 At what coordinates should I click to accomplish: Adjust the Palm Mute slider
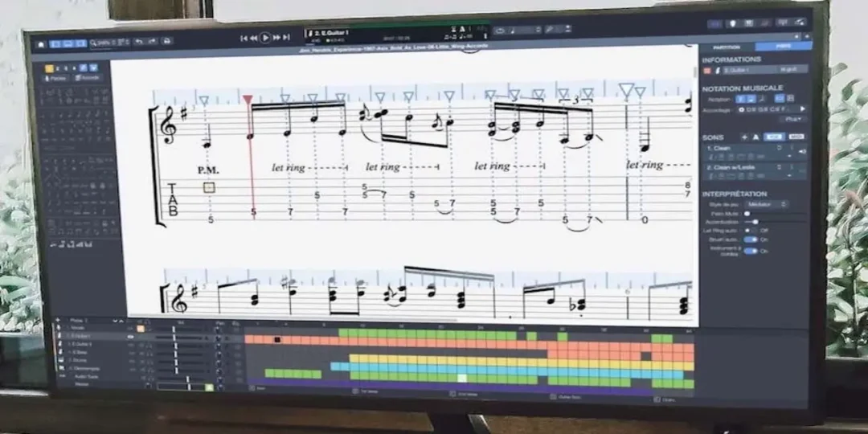coord(775,214)
